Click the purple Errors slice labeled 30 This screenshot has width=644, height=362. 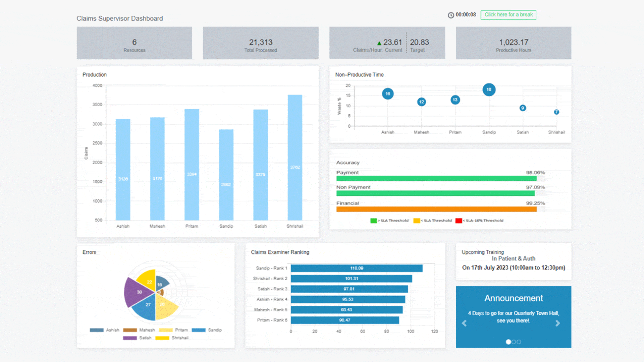pos(138,292)
